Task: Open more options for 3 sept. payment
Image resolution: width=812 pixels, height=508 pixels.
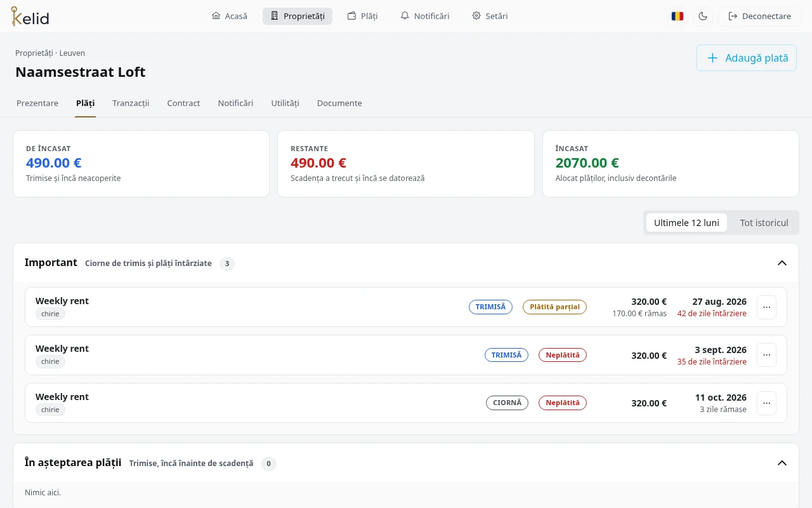Action: click(766, 355)
